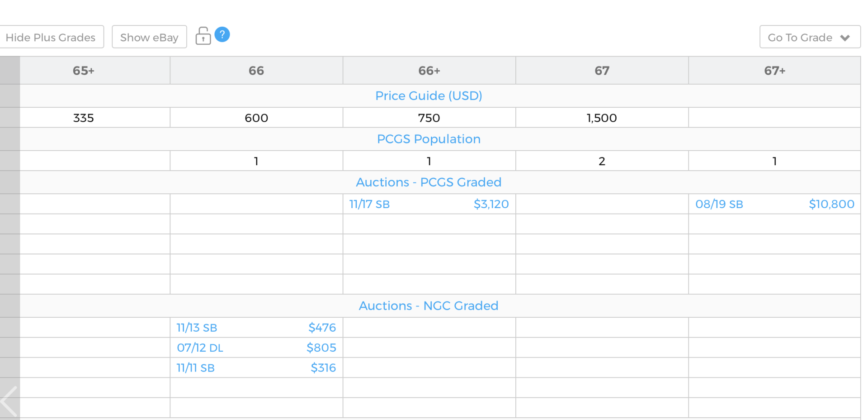
Task: Toggle Show eBay results
Action: [149, 37]
